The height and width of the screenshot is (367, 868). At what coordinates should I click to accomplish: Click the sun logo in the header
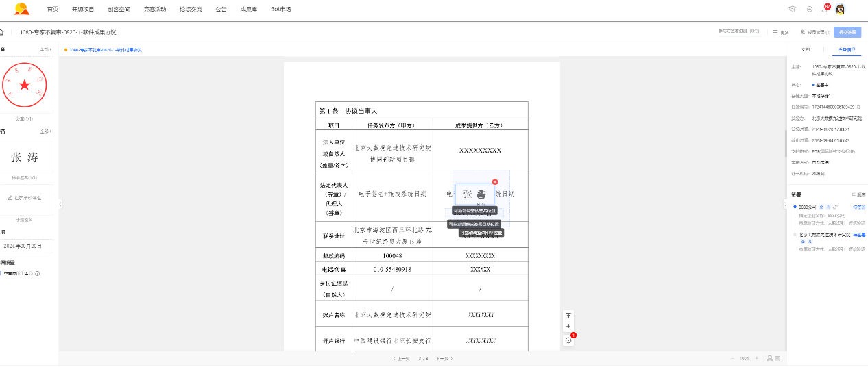(22, 9)
